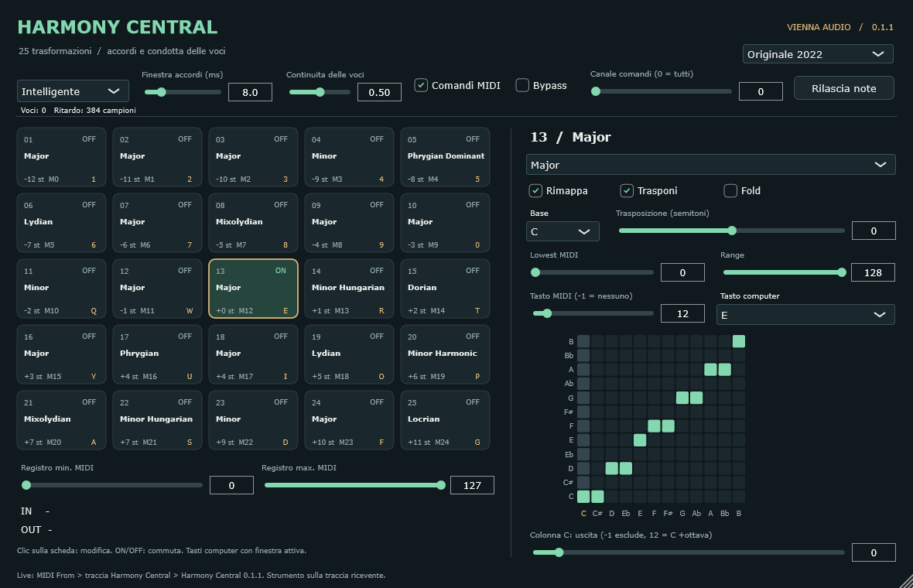Select column label F# under remap grid

tap(668, 514)
